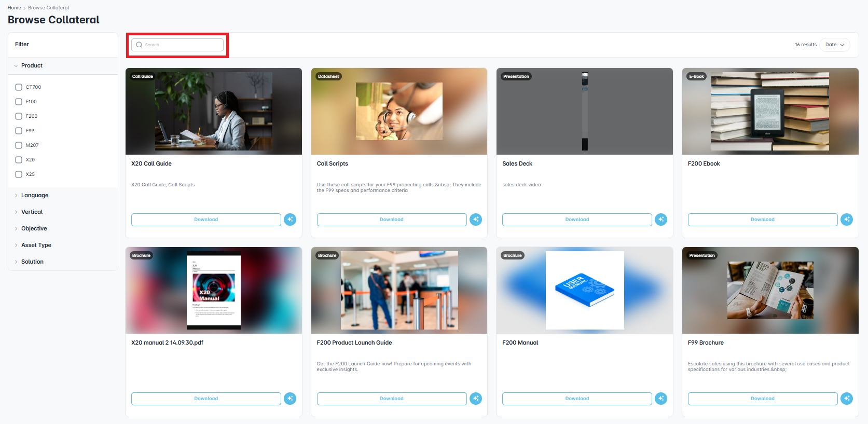
Task: Tick the X25 product filter checkbox
Action: point(19,174)
